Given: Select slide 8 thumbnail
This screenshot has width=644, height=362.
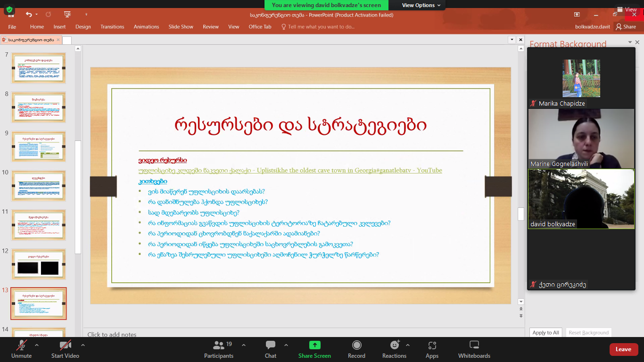Looking at the screenshot, I should 38,107.
